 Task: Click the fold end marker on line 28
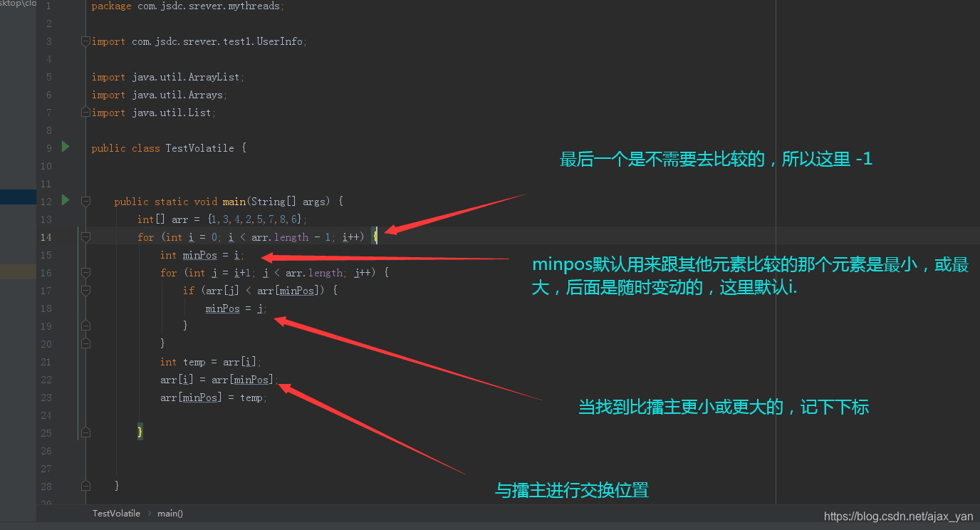85,486
